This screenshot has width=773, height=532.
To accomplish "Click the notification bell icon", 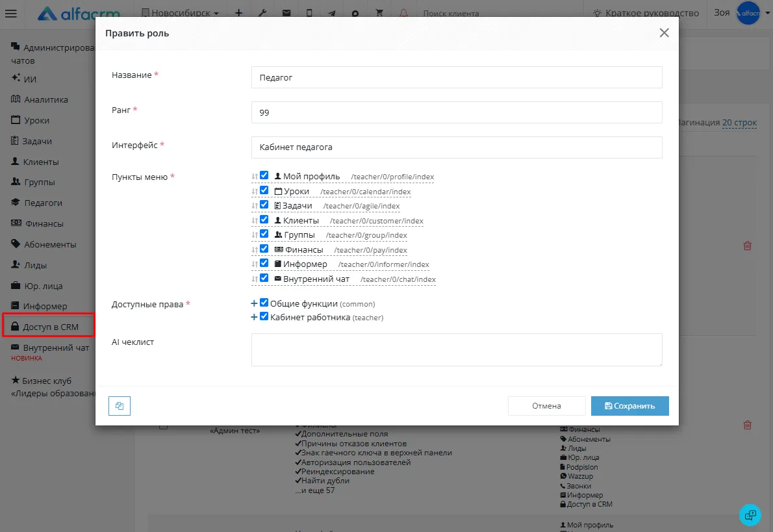I will click(403, 13).
